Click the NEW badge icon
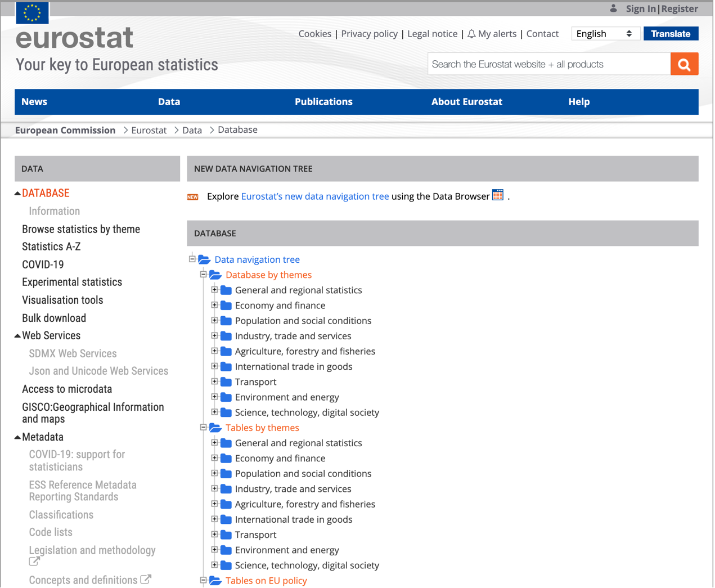The image size is (715, 588). [193, 197]
